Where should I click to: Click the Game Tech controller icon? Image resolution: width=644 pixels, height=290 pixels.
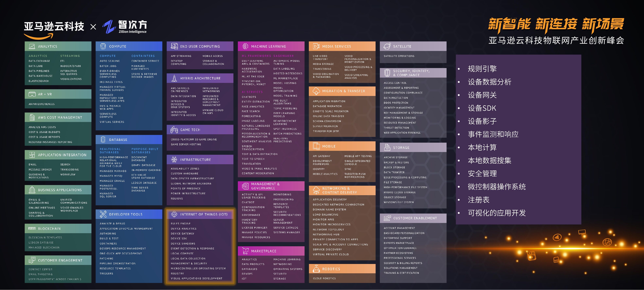174,130
